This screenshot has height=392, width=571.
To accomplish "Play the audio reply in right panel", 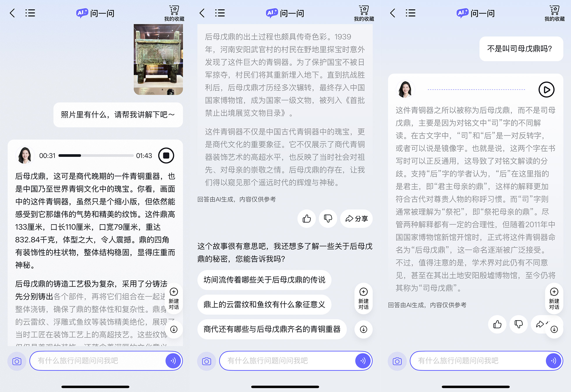I will pyautogui.click(x=546, y=90).
